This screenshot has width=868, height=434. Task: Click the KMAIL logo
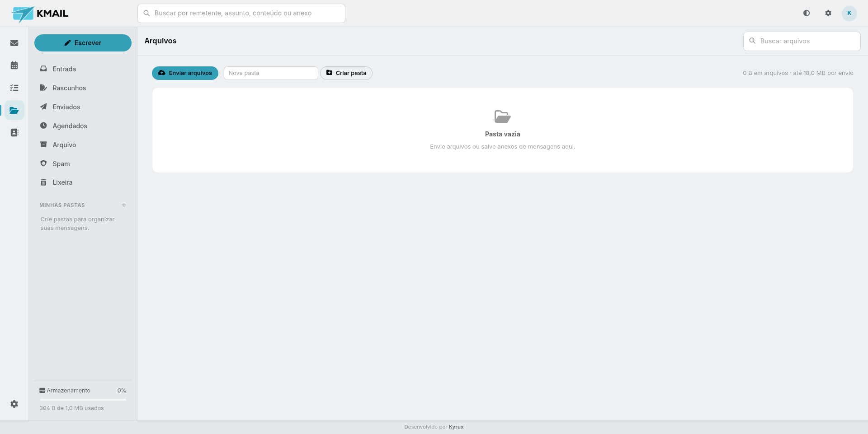[x=40, y=14]
